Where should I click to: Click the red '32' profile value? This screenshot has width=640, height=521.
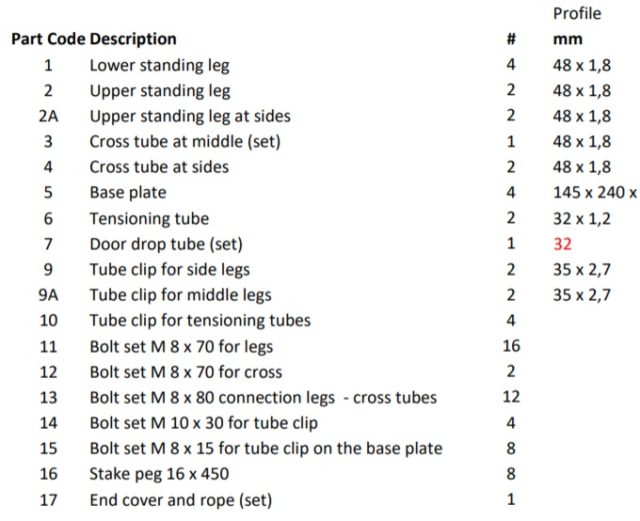click(x=562, y=244)
